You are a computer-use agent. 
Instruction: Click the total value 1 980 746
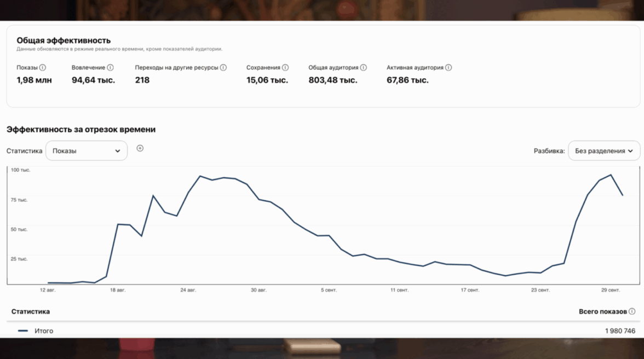pyautogui.click(x=620, y=331)
